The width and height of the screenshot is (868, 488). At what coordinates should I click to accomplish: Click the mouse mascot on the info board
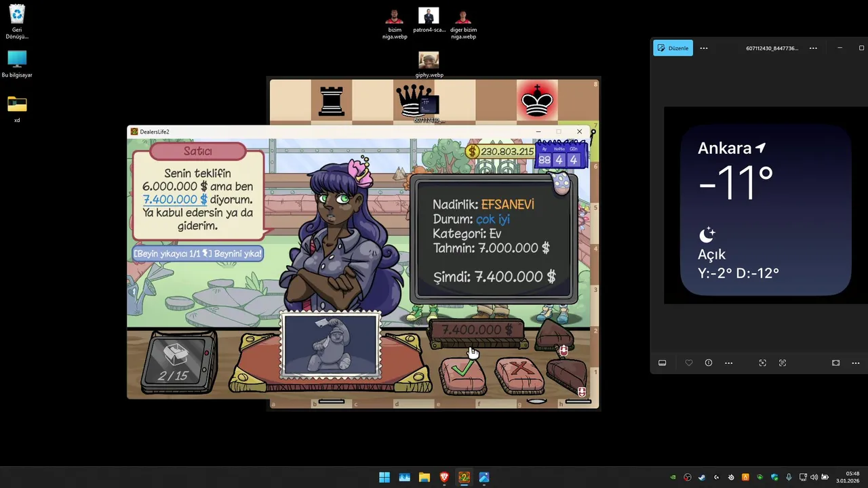(561, 183)
